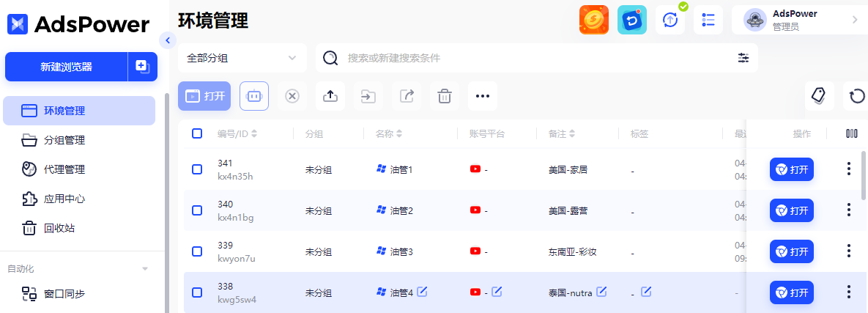Open the search filter settings icon

click(x=743, y=58)
